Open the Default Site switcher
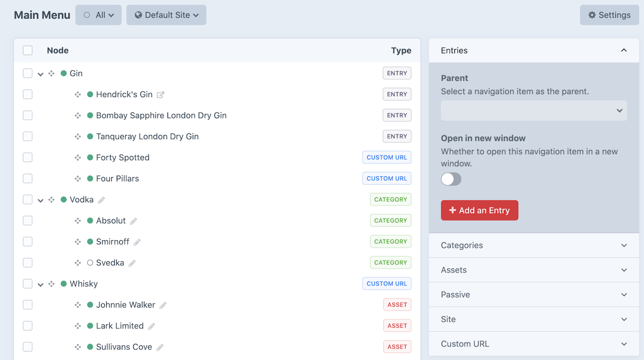This screenshot has height=360, width=644. click(x=167, y=15)
